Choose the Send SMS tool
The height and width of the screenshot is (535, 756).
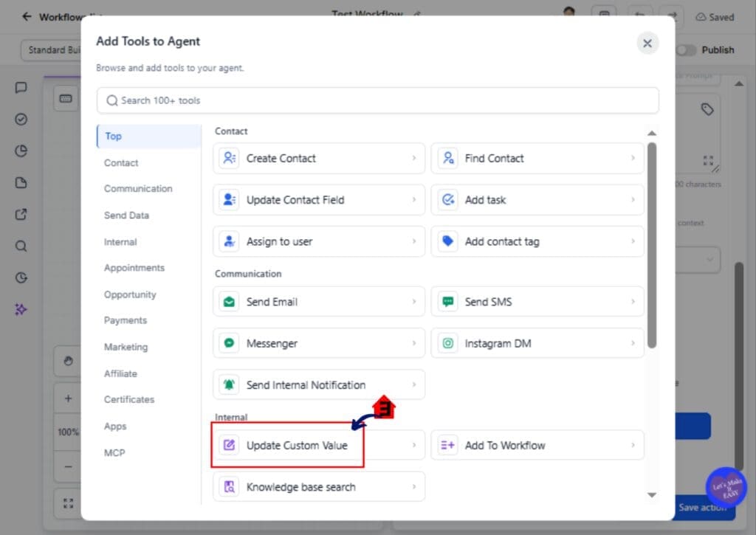click(x=537, y=302)
